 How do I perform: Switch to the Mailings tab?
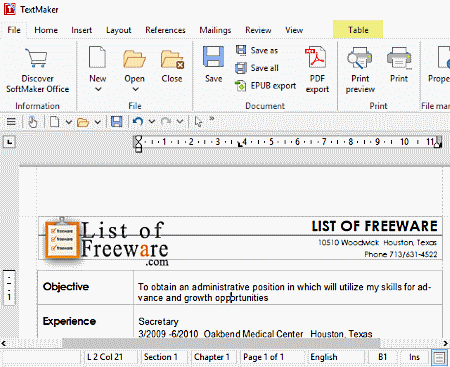(215, 30)
